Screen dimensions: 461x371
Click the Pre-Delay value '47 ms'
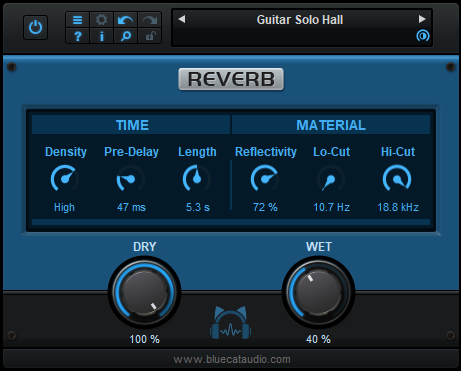coord(131,207)
